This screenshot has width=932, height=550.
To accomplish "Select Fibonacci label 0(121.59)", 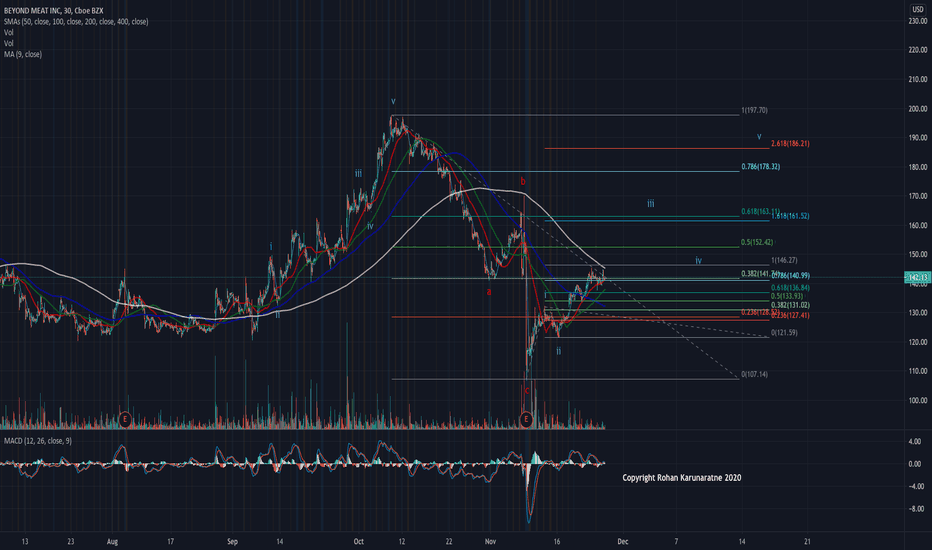I will pos(784,332).
